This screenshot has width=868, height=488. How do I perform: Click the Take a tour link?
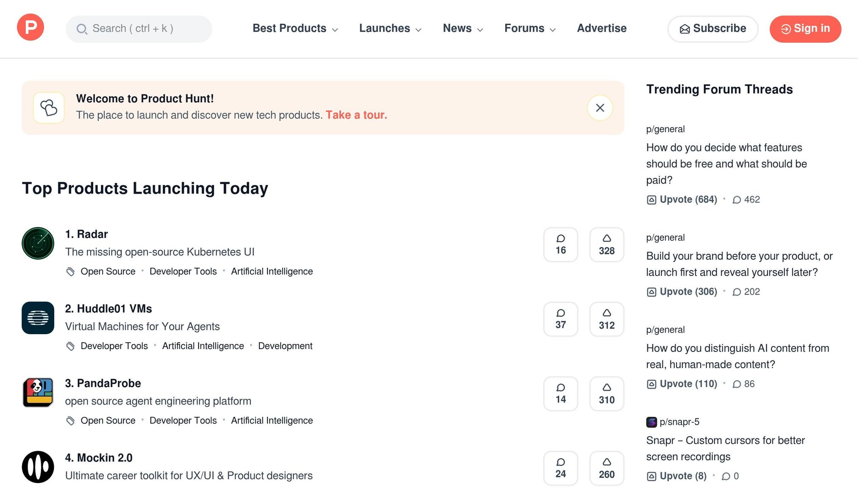point(356,115)
